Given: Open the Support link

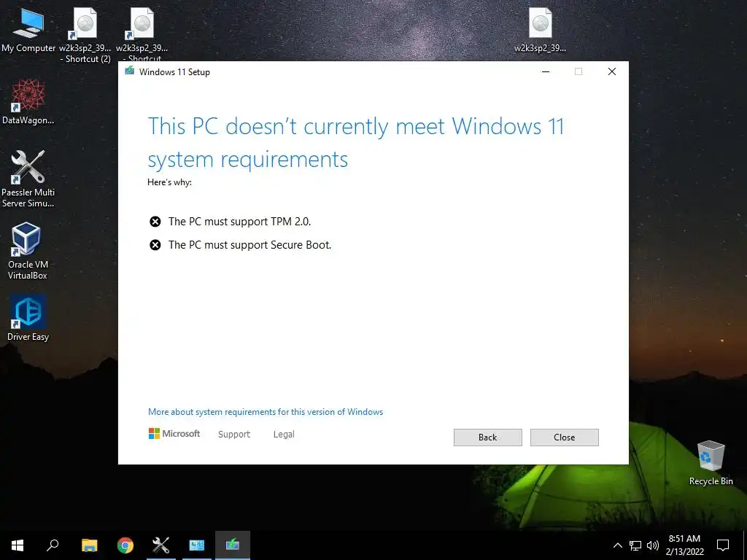Looking at the screenshot, I should click(234, 435).
